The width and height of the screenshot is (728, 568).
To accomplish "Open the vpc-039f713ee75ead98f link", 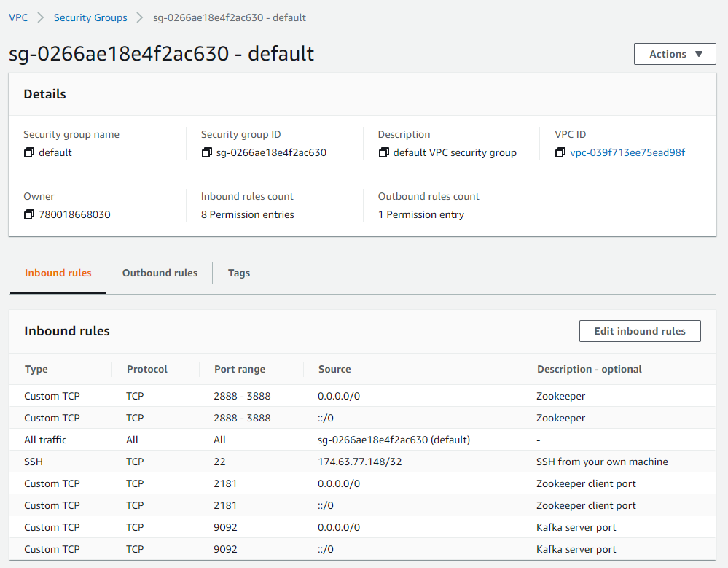I will pos(627,153).
